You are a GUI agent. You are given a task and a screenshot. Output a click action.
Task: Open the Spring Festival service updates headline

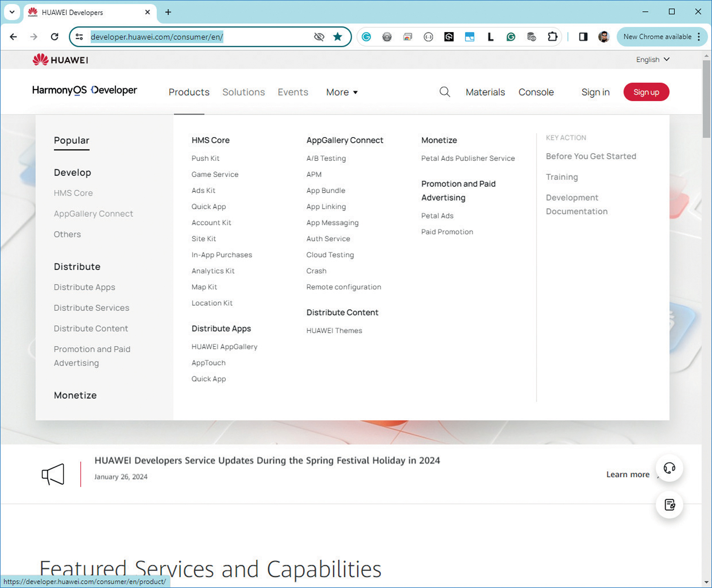(267, 460)
